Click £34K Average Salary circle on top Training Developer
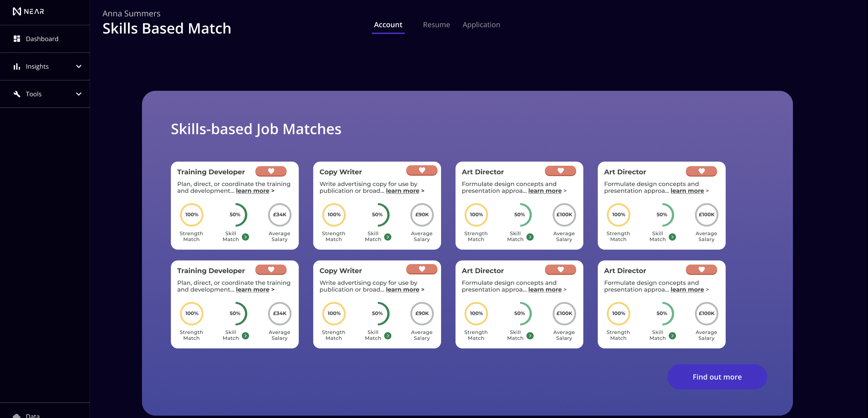The height and width of the screenshot is (418, 868). 279,214
